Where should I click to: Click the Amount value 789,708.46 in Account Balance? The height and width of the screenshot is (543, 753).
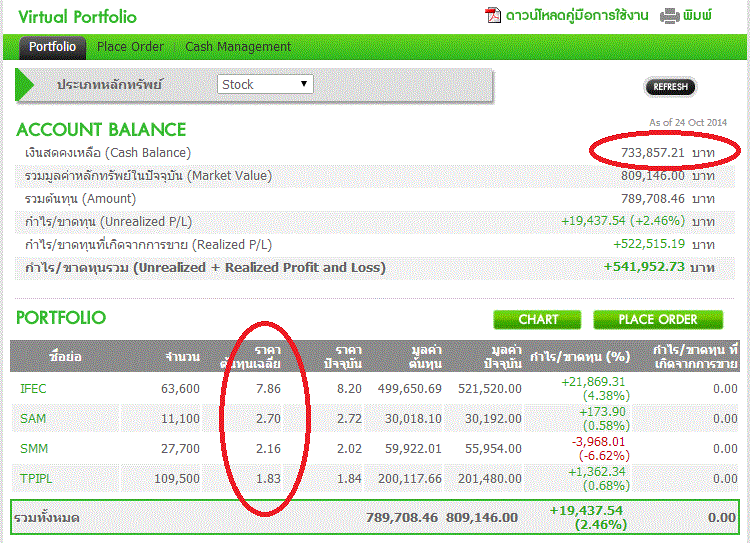[652, 199]
